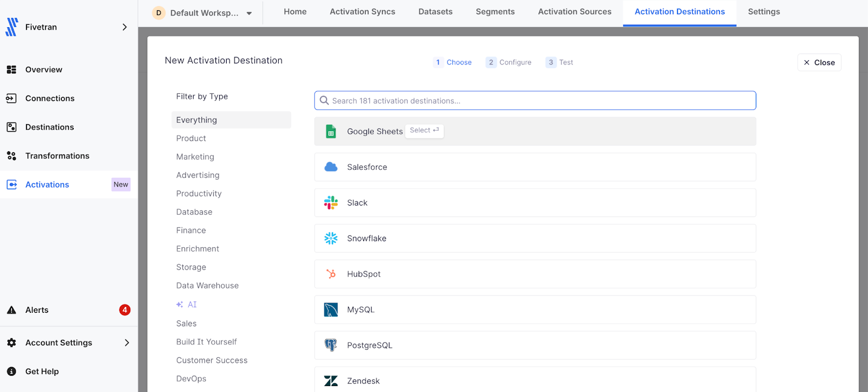Click the Activations sidebar icon

click(x=11, y=184)
